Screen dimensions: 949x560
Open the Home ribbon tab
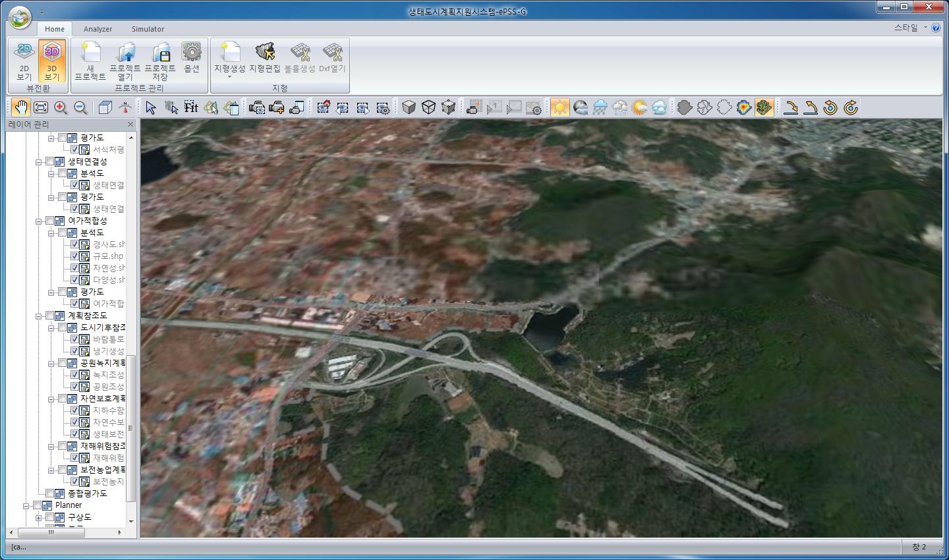click(x=55, y=29)
